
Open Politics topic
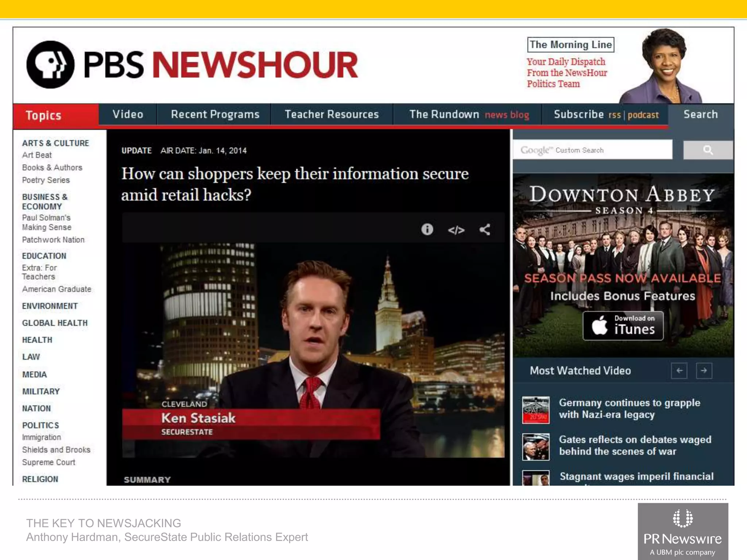40,425
